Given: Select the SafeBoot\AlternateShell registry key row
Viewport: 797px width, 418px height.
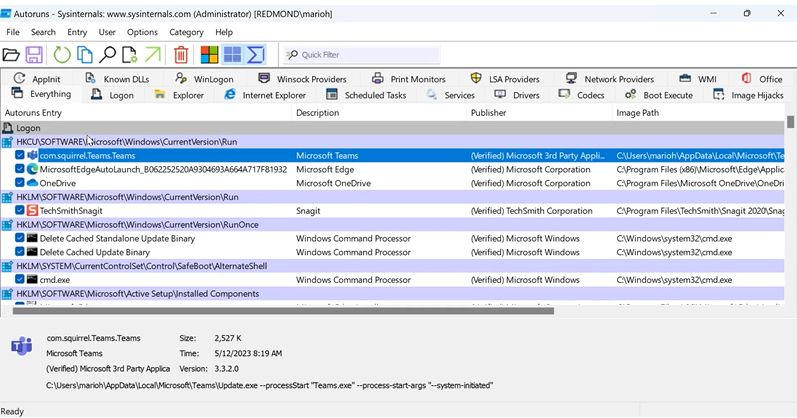Looking at the screenshot, I should [x=392, y=265].
